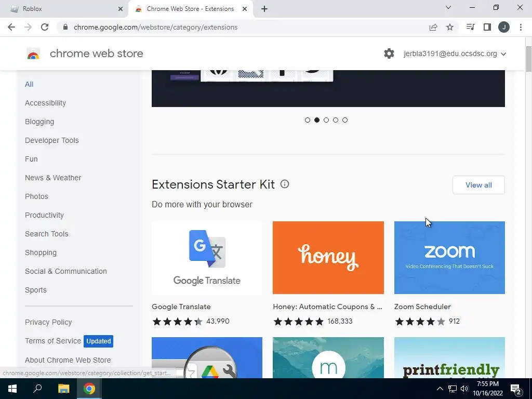
Task: Click the featured carousel banner
Action: [x=328, y=88]
